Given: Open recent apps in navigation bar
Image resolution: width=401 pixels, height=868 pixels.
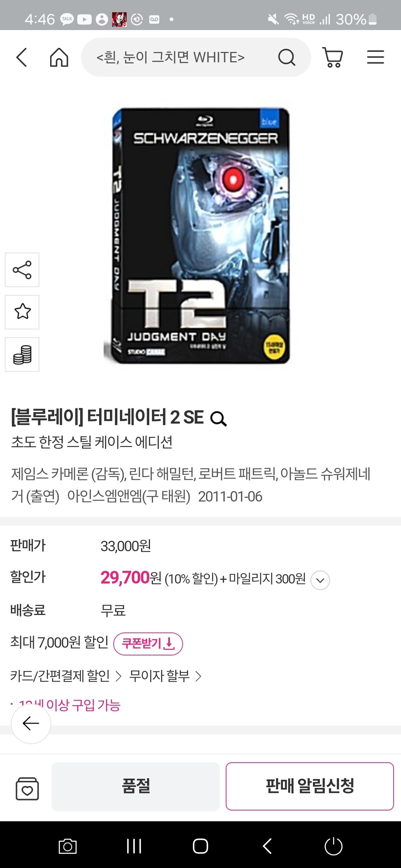Looking at the screenshot, I should click(x=134, y=846).
